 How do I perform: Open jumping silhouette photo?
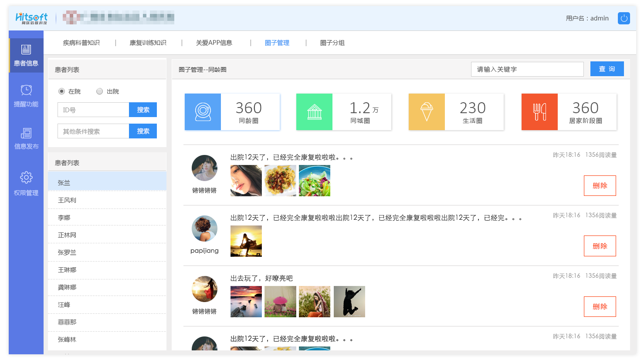pos(349,302)
